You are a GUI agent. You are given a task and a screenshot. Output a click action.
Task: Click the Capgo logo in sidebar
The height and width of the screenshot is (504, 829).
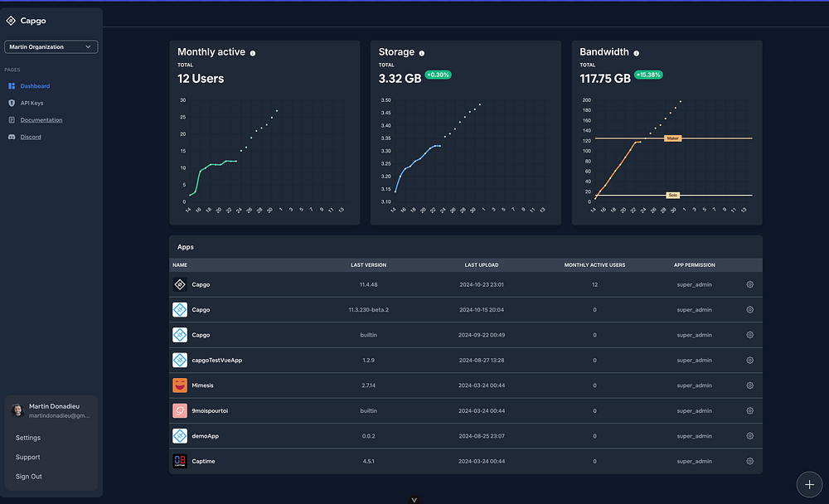coord(11,21)
